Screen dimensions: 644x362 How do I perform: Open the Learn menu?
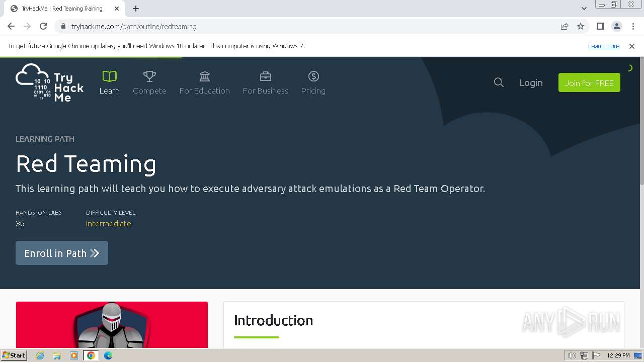click(x=109, y=83)
